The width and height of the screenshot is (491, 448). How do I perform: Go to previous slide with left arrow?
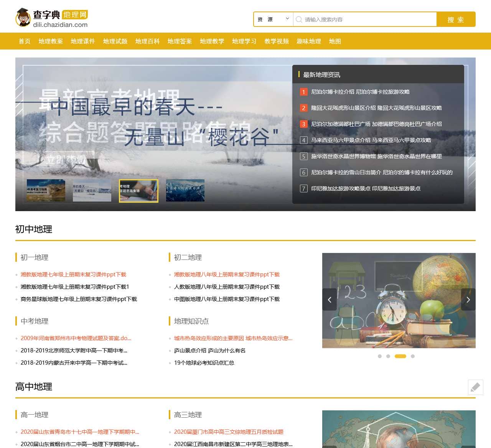[x=330, y=299]
